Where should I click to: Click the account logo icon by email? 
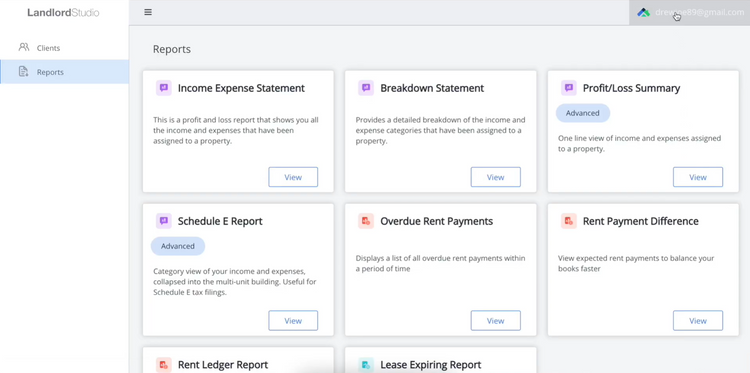click(x=643, y=13)
